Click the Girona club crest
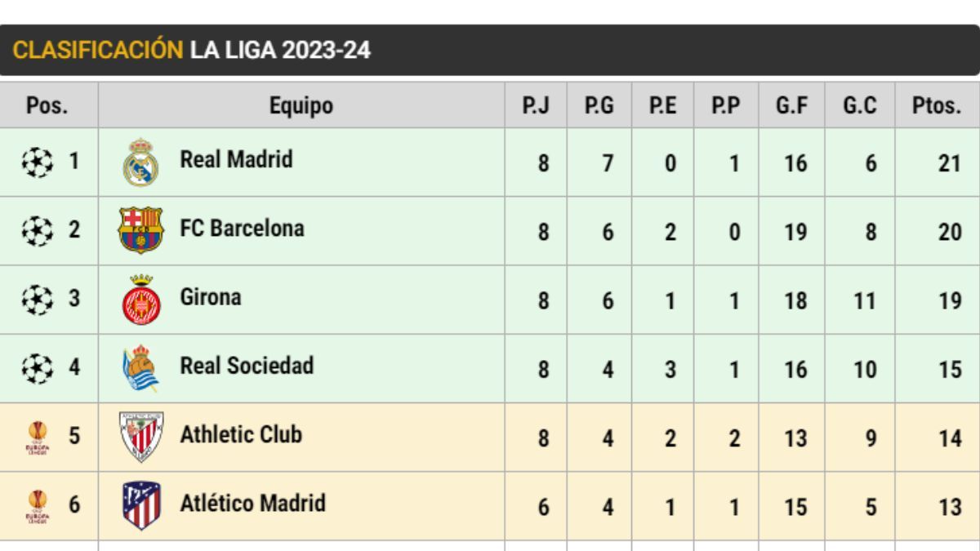This screenshot has width=980, height=551. click(140, 299)
